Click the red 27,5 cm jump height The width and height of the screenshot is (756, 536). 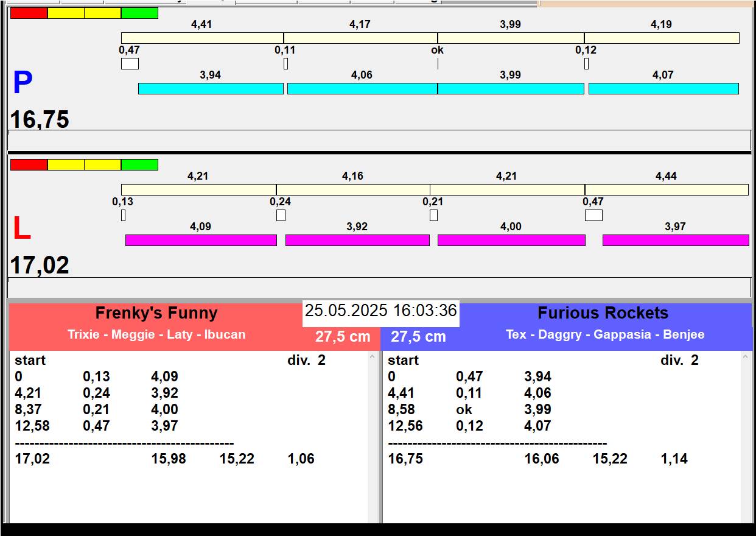pos(343,337)
